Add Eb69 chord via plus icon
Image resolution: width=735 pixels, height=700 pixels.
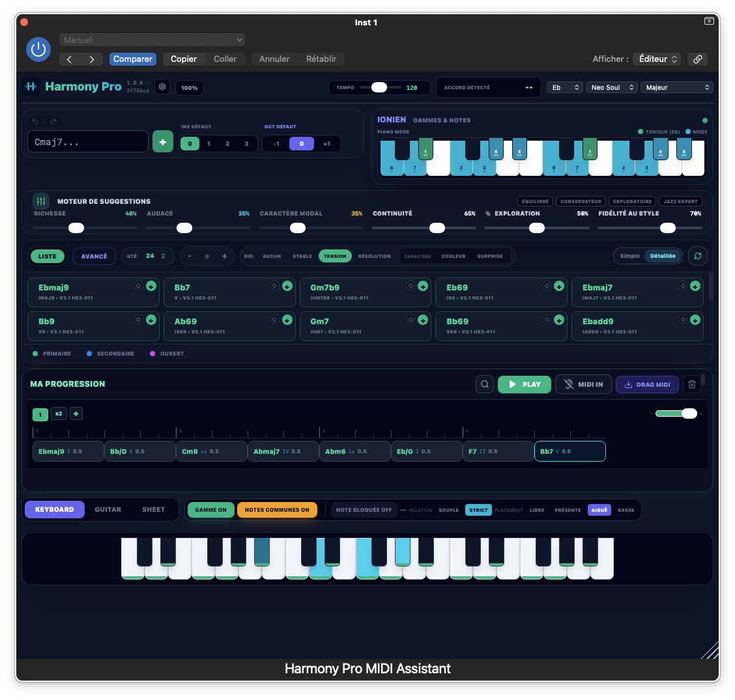tap(559, 286)
